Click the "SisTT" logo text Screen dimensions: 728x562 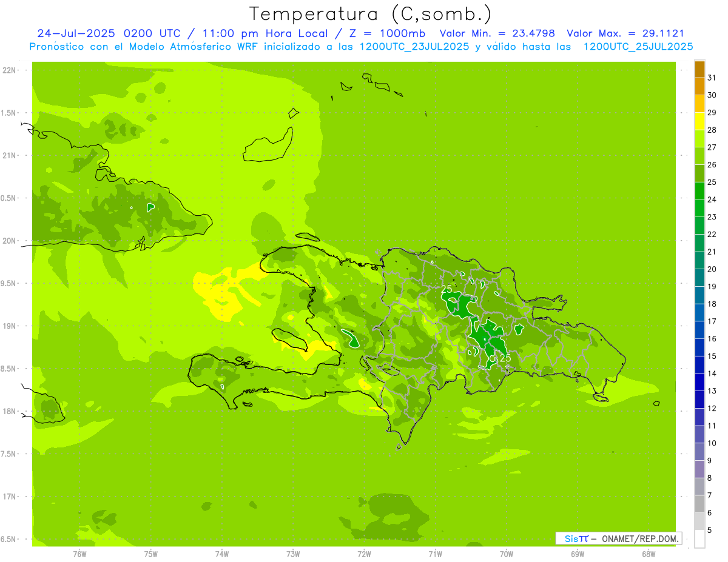point(576,538)
